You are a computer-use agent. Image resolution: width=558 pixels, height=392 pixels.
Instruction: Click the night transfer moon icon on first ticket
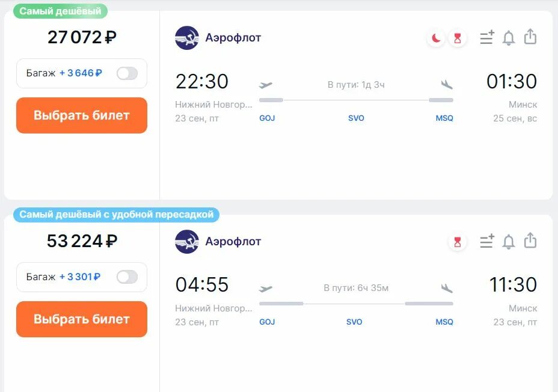[x=436, y=38]
